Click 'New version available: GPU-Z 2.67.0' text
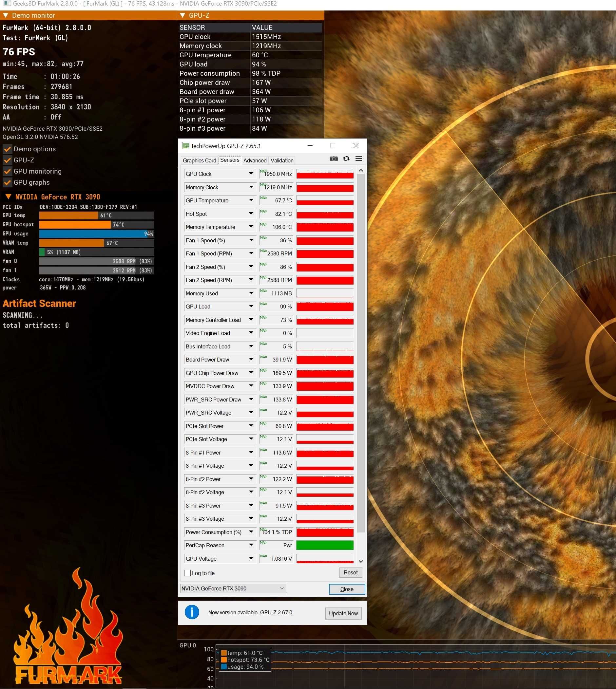This screenshot has height=689, width=616. point(250,613)
